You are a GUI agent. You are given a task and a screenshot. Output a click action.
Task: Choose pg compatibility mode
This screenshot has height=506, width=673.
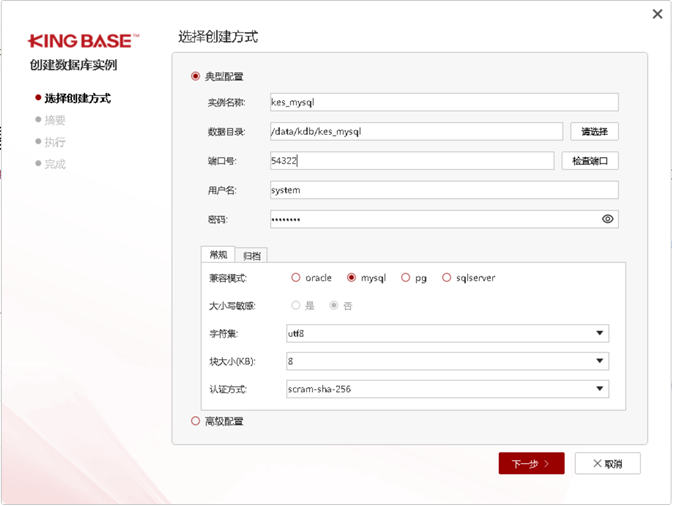[406, 278]
